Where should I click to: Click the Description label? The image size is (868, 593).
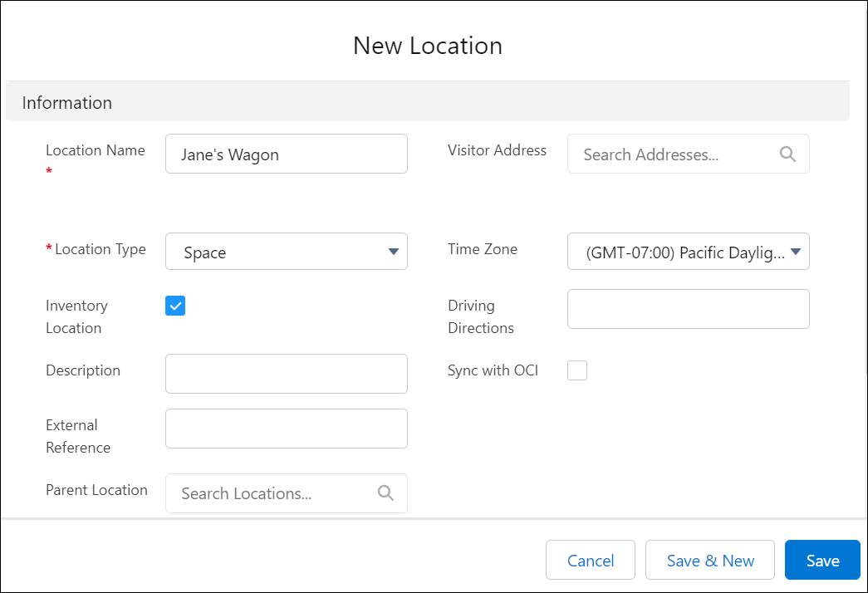pyautogui.click(x=83, y=370)
